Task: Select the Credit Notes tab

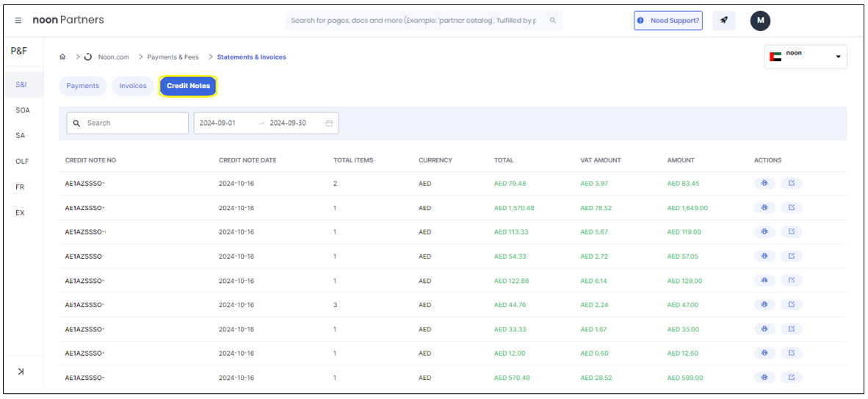Action: pyautogui.click(x=188, y=86)
